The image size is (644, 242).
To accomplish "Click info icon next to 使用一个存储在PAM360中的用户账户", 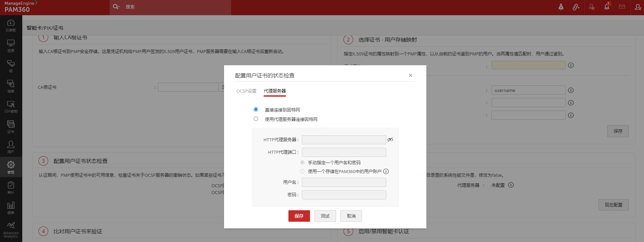I will tap(386, 171).
